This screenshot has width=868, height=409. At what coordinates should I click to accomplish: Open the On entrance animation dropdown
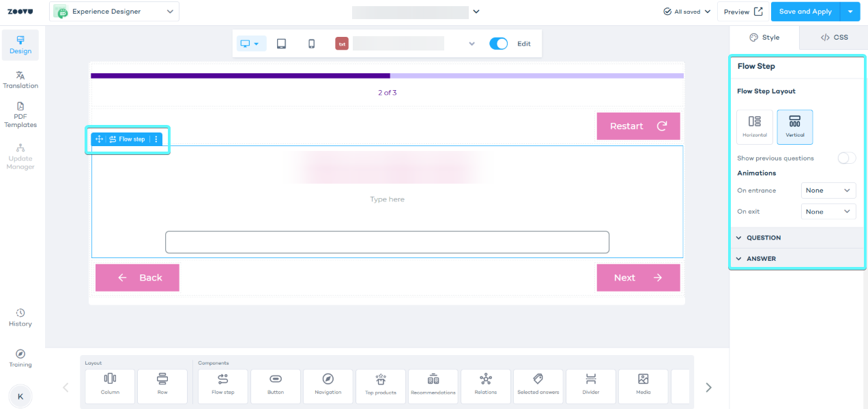click(x=828, y=190)
